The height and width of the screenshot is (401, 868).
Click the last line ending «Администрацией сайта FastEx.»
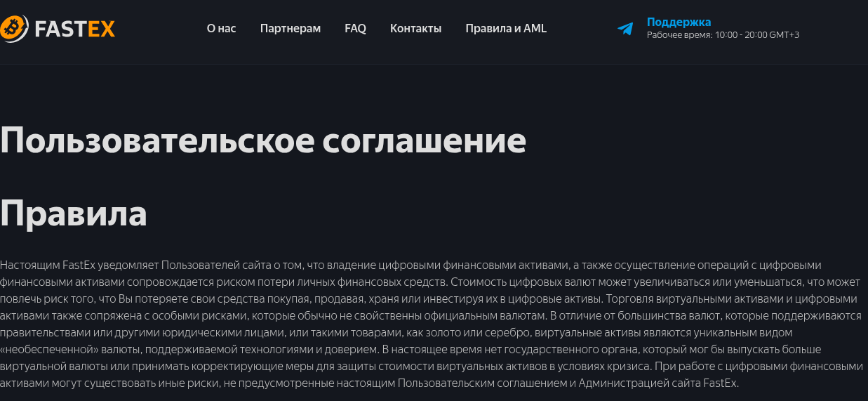click(x=369, y=383)
